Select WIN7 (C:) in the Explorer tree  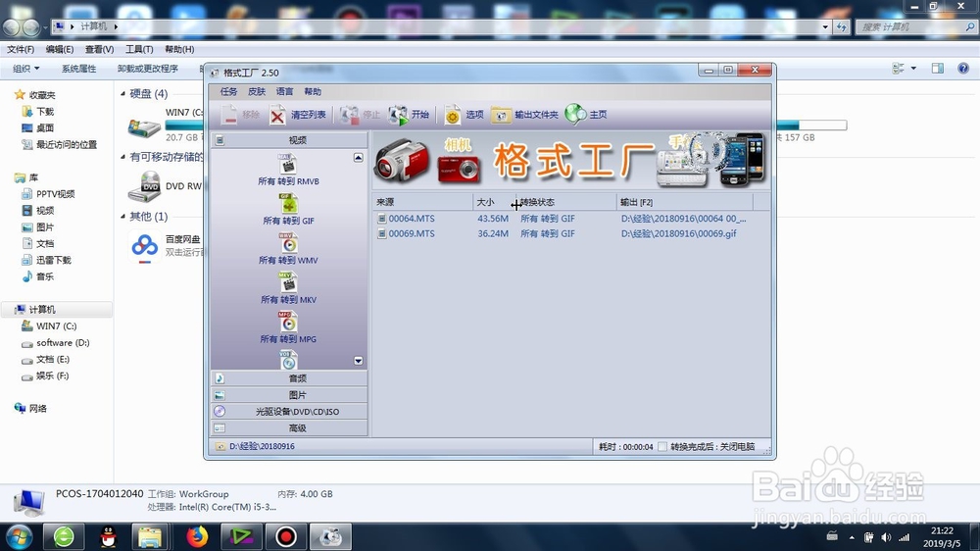(56, 326)
